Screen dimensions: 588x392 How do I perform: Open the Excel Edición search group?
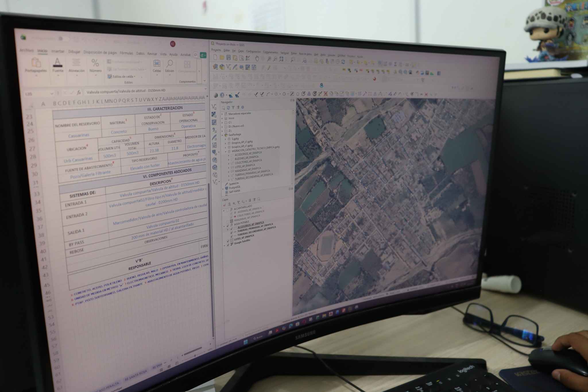[169, 66]
